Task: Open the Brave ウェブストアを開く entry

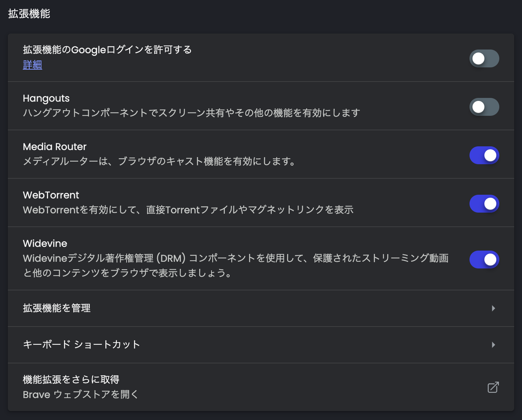Action: pyautogui.click(x=80, y=394)
